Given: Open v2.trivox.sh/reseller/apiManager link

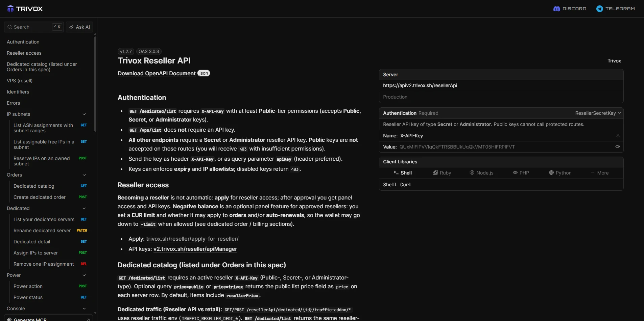Looking at the screenshot, I should pyautogui.click(x=195, y=249).
